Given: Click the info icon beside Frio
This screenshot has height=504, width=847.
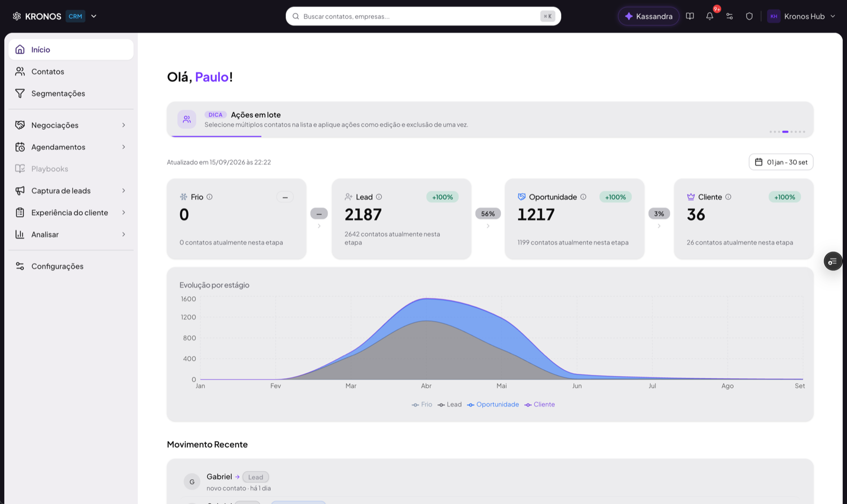Looking at the screenshot, I should click(x=210, y=197).
